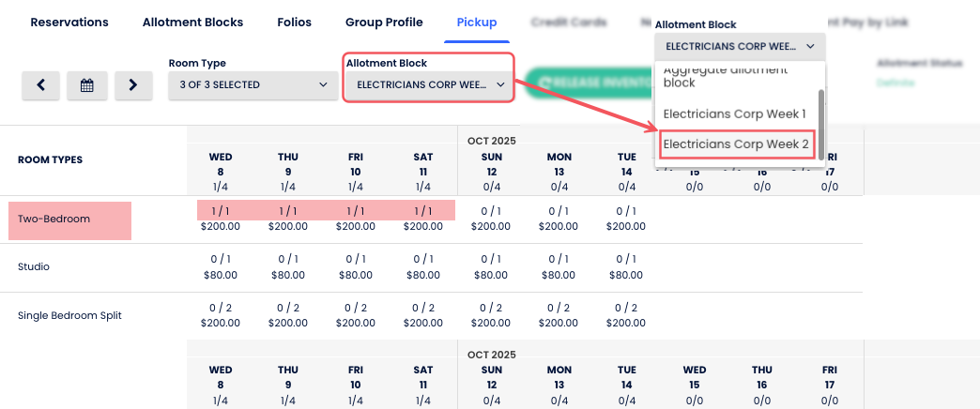Click the previous date arrow button
Screen dimensions: 980x409
pyautogui.click(x=41, y=85)
